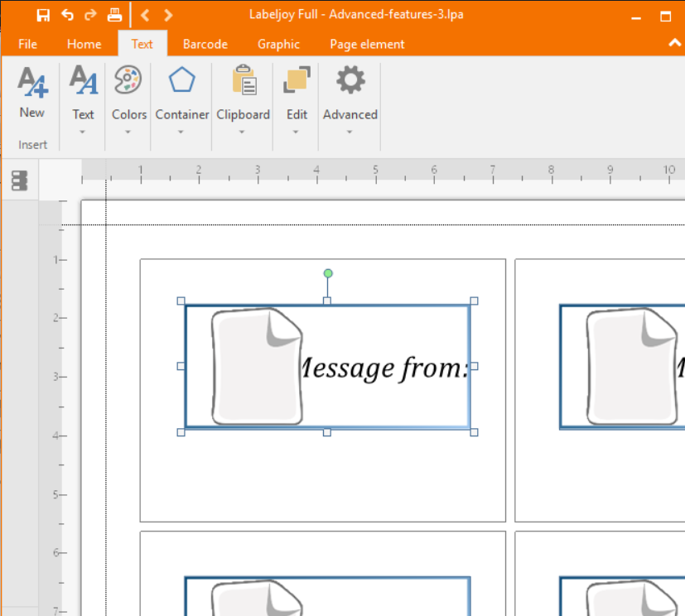Click the bottom-right resize handle of the selected element
685x616 pixels.
474,432
